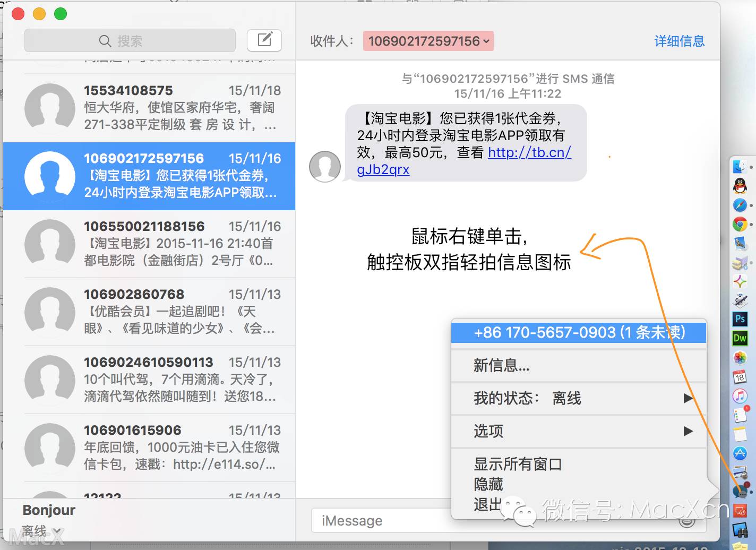Click the 搜索 search field
This screenshot has height=550, width=756.
(x=130, y=41)
